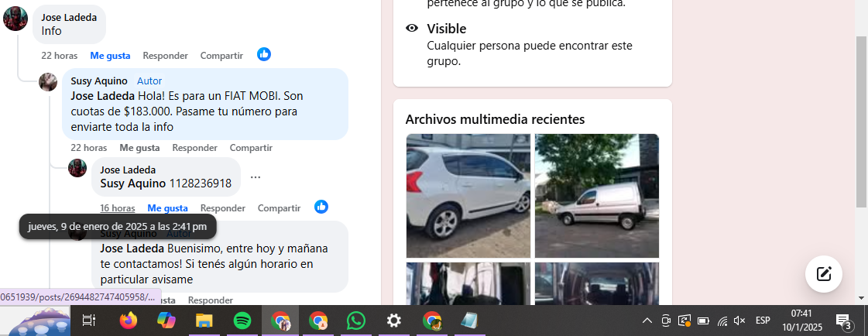Image resolution: width=868 pixels, height=336 pixels.
Task: Click the text 'Cualquier persona puede encontrar este grupo.'
Action: 529,53
